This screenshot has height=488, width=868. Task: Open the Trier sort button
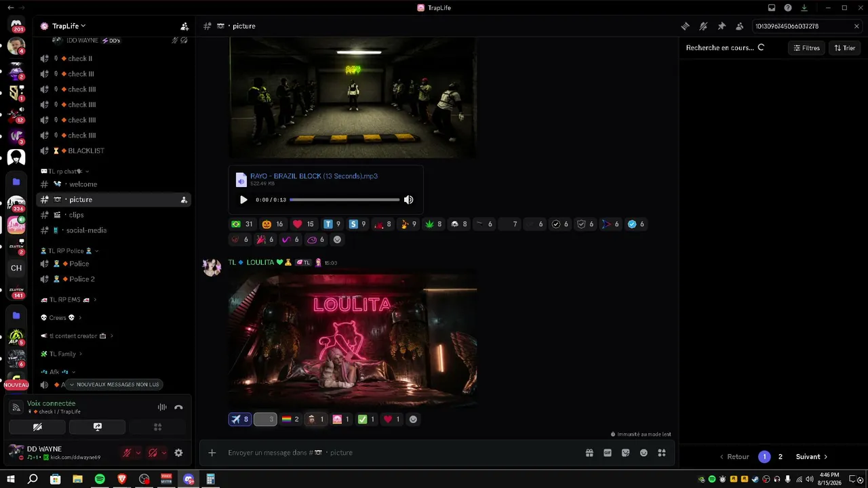pos(844,48)
